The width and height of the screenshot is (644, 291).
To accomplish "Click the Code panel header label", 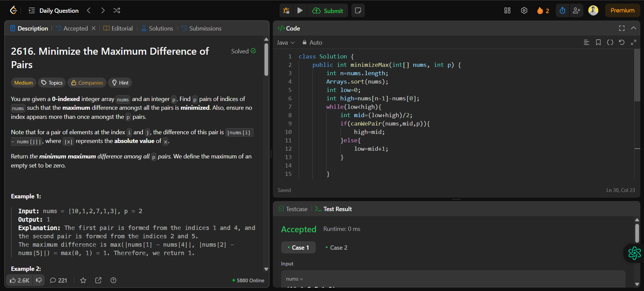I will point(289,28).
